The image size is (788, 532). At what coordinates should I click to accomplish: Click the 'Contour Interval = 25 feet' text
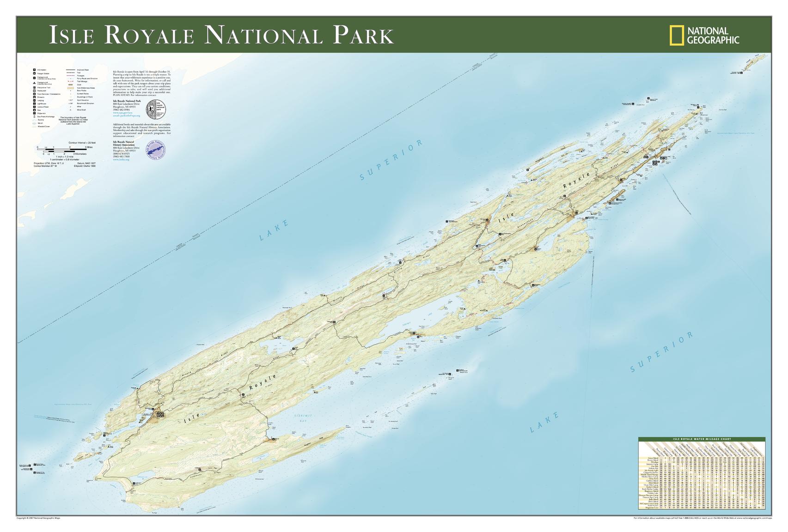tap(82, 143)
